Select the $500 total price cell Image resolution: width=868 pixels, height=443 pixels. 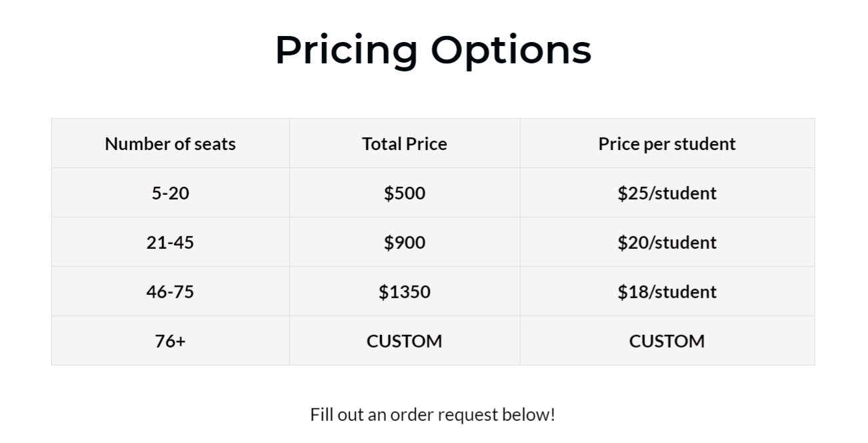pyautogui.click(x=405, y=193)
